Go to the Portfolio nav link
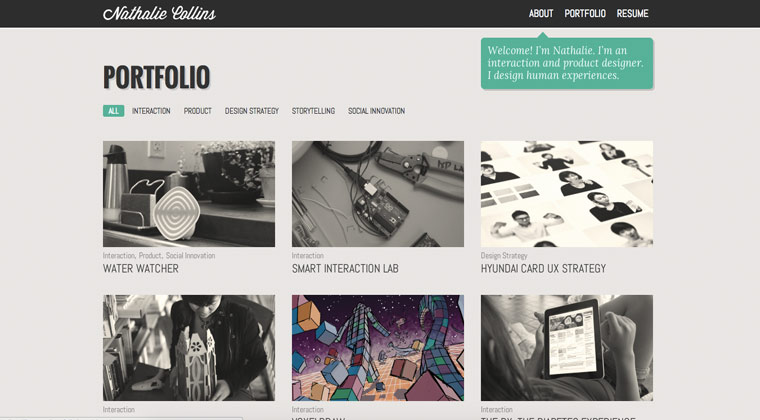The width and height of the screenshot is (760, 420). 585,14
